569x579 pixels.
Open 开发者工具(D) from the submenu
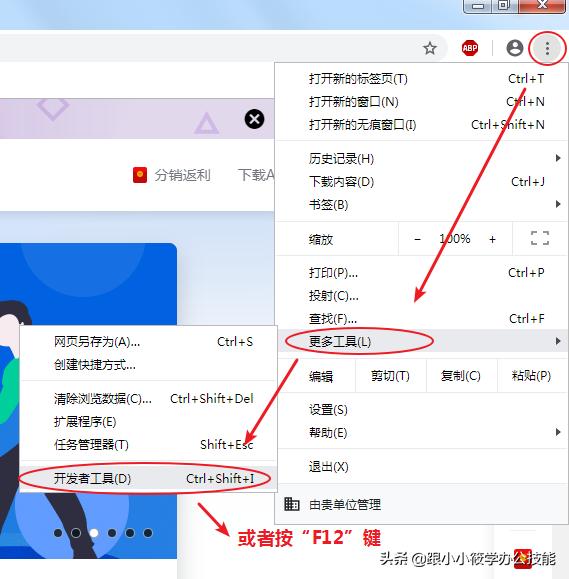click(148, 479)
